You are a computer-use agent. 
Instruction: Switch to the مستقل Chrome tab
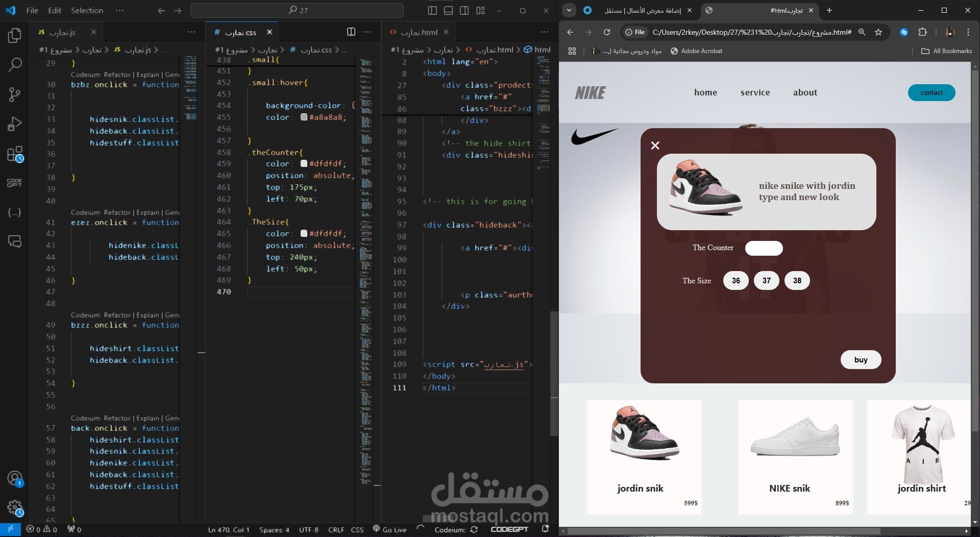(642, 10)
